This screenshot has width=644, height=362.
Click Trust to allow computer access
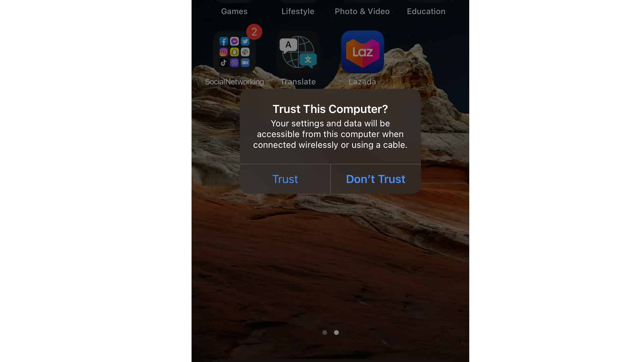point(285,179)
